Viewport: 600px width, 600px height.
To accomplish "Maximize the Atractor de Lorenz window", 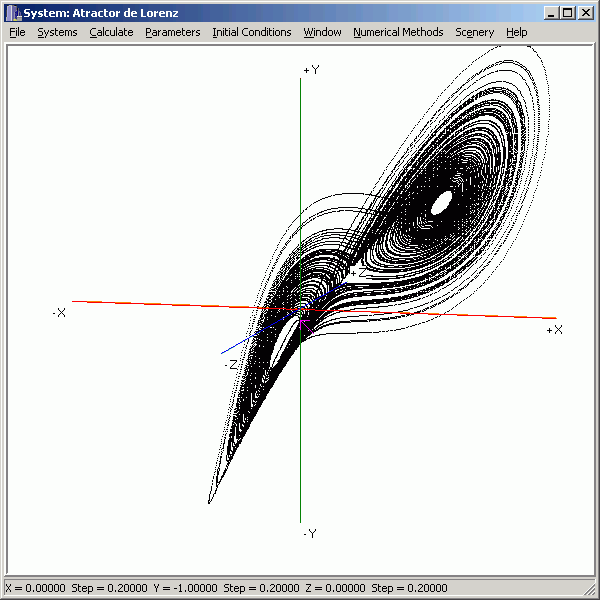I will pyautogui.click(x=567, y=13).
